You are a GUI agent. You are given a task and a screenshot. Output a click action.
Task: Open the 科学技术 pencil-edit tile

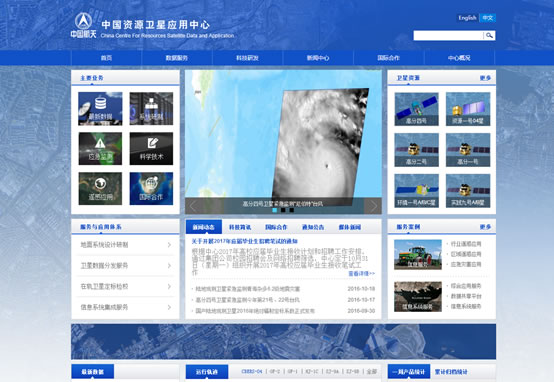pos(151,149)
